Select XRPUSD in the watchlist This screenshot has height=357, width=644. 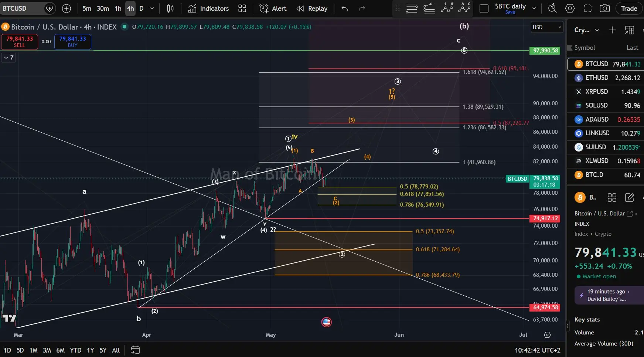pyautogui.click(x=606, y=92)
